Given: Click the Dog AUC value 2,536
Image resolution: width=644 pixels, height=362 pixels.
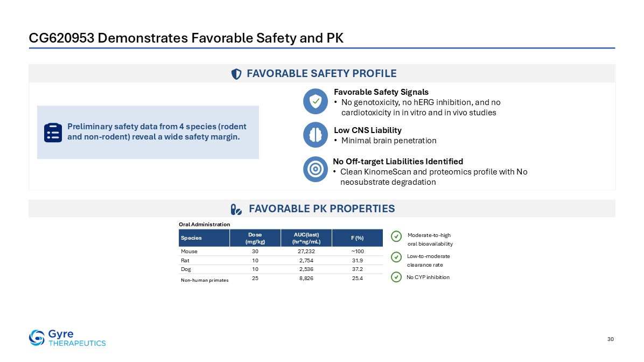Looking at the screenshot, I should pyautogui.click(x=306, y=269).
